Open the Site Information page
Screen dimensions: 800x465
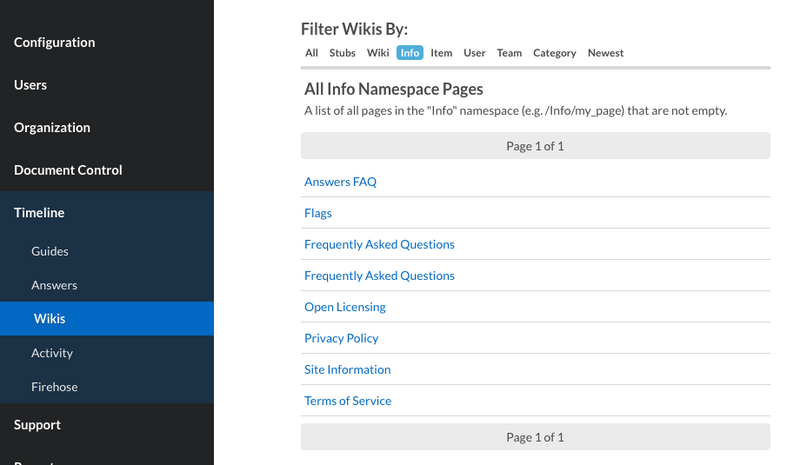click(x=347, y=370)
